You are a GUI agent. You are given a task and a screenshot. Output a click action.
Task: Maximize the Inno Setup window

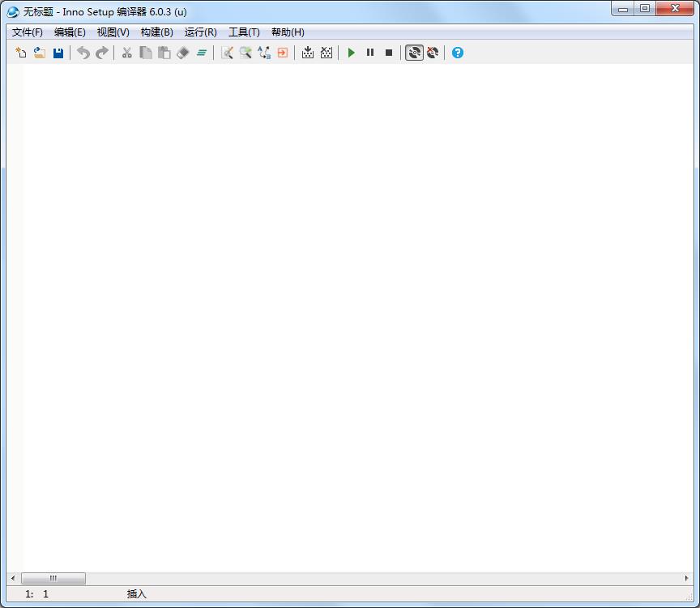click(645, 9)
